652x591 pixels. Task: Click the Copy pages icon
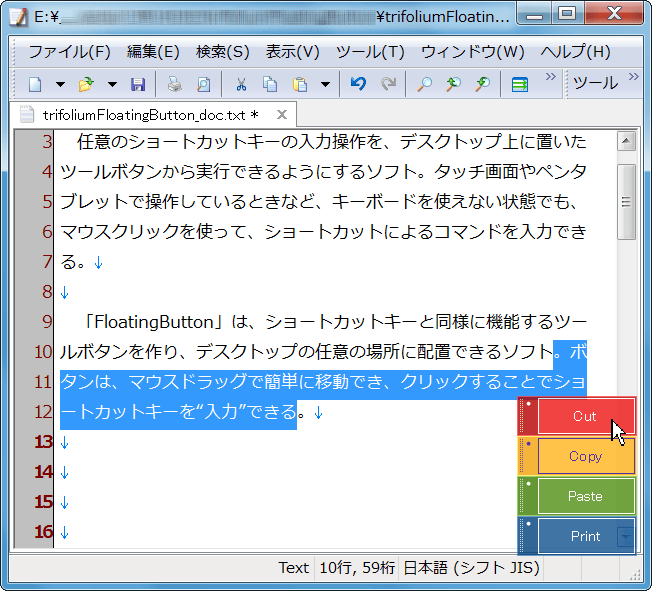pos(270,84)
